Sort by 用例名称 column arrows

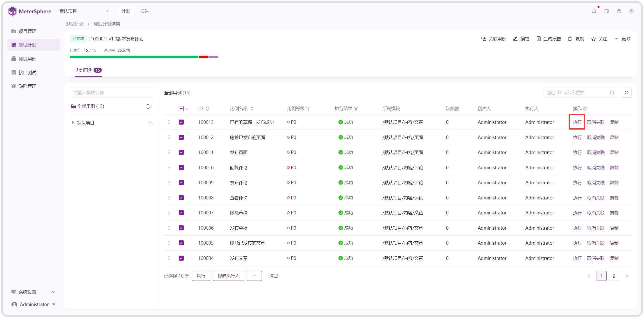252,109
